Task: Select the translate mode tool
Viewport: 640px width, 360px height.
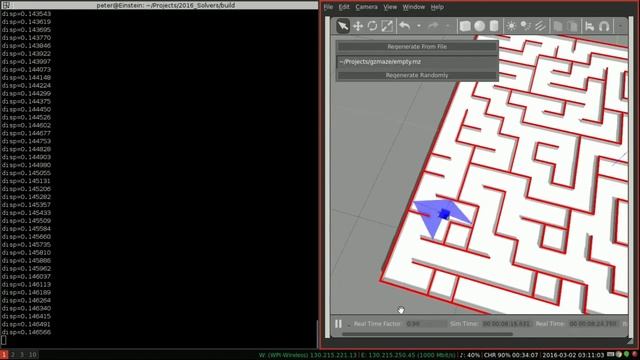Action: (358, 26)
